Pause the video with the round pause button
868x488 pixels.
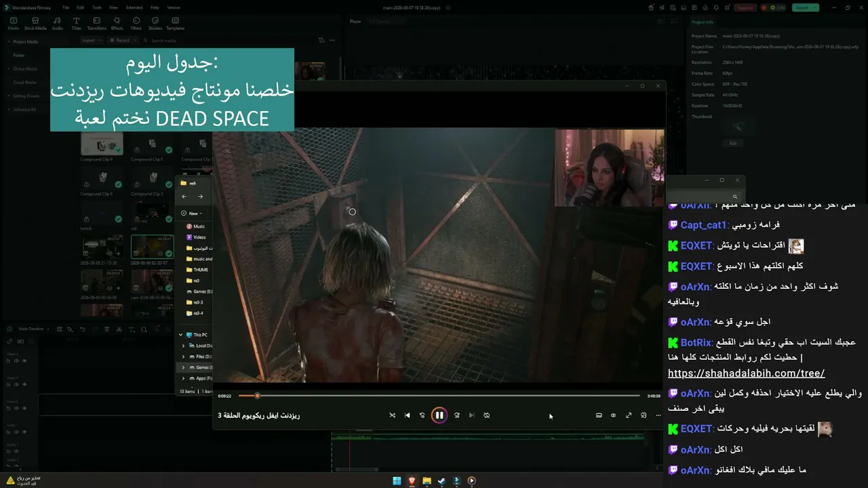(x=439, y=415)
